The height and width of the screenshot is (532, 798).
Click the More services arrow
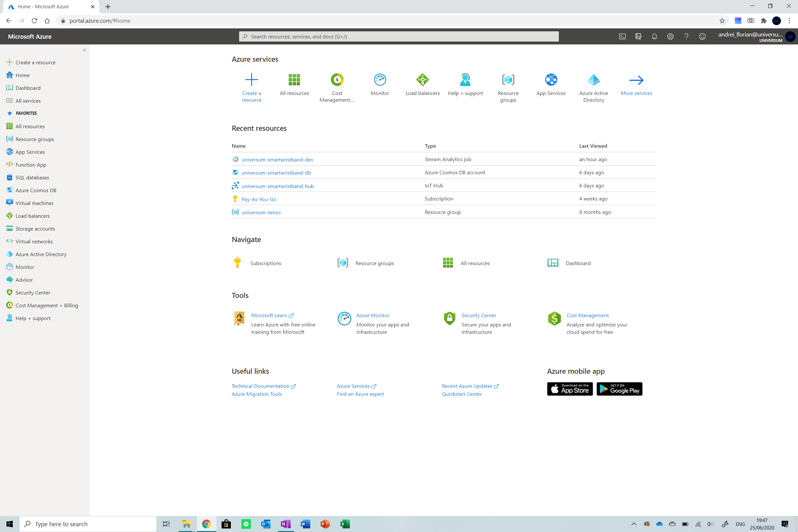(636, 80)
